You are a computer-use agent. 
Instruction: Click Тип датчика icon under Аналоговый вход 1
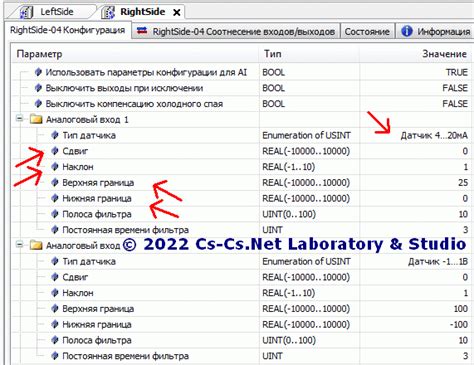(55, 135)
